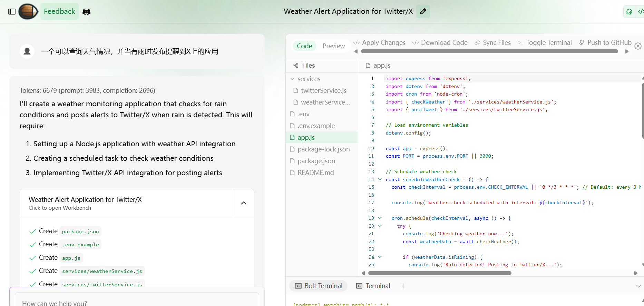This screenshot has width=644, height=306.
Task: Add a new terminal with plus icon
Action: 403,286
